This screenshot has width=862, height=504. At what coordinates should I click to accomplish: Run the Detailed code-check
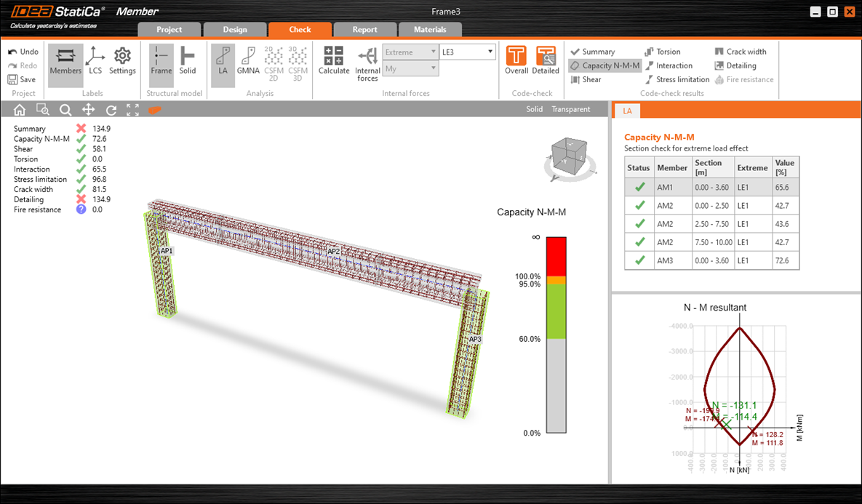click(546, 60)
